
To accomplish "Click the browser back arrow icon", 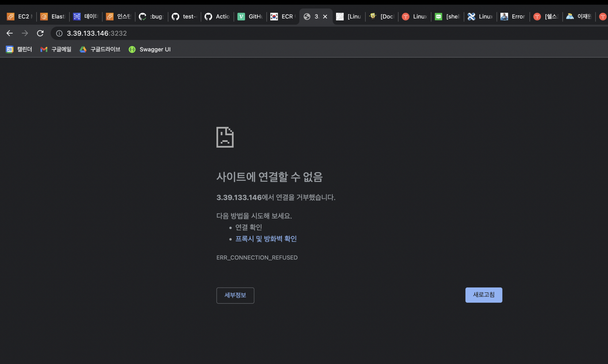I will pyautogui.click(x=9, y=33).
